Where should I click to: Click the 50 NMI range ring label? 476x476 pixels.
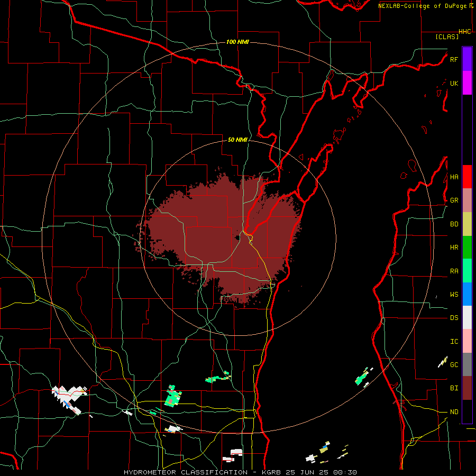click(237, 140)
